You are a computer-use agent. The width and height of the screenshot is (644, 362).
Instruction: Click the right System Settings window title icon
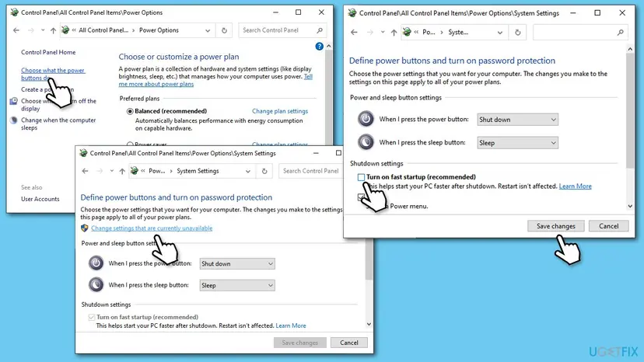click(x=352, y=12)
